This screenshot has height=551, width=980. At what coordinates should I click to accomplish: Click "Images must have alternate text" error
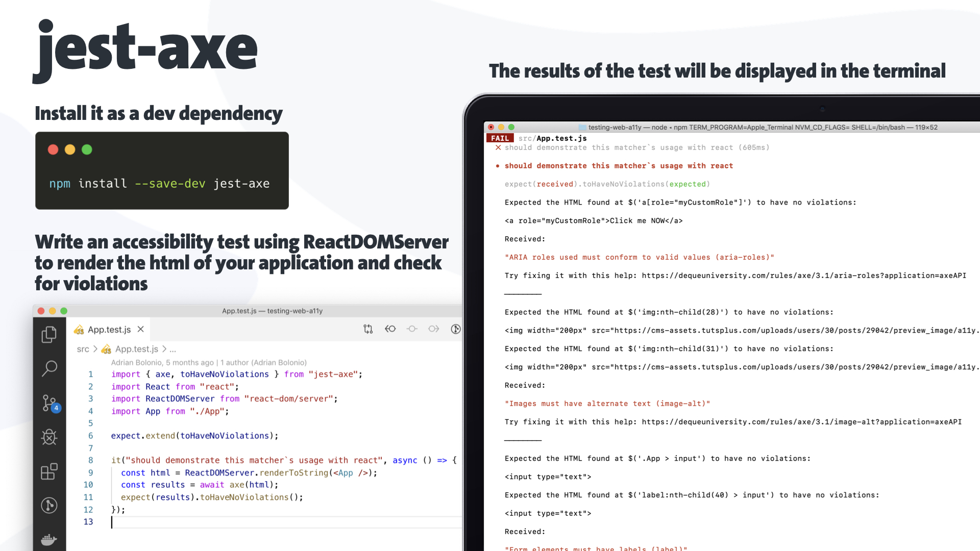(x=607, y=404)
